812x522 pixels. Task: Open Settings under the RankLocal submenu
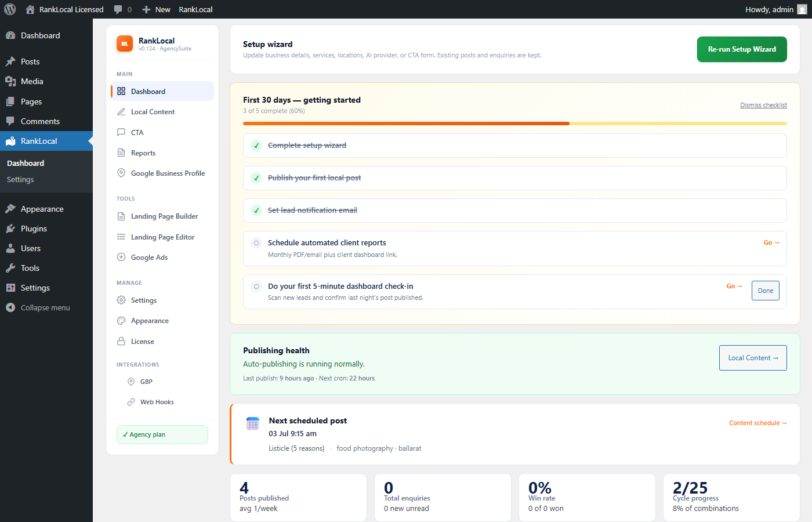20,179
